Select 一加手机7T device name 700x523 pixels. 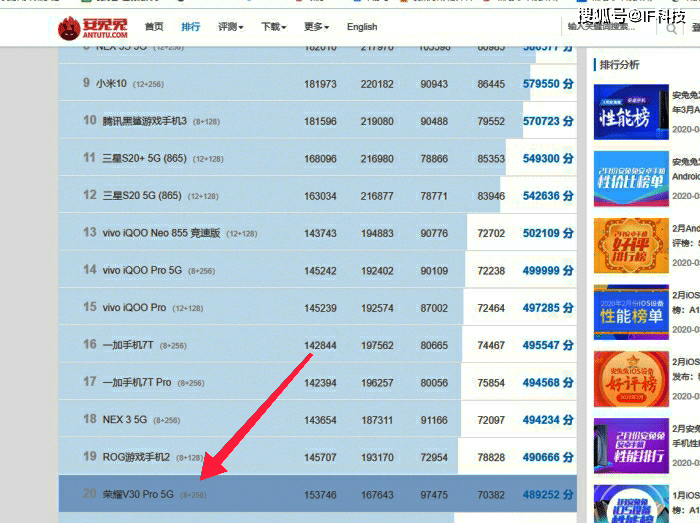pyautogui.click(x=128, y=345)
